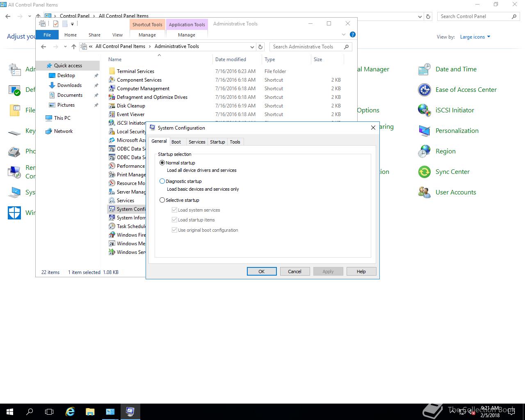The height and width of the screenshot is (420, 525).
Task: Click the Explorer help question mark icon
Action: (352, 34)
